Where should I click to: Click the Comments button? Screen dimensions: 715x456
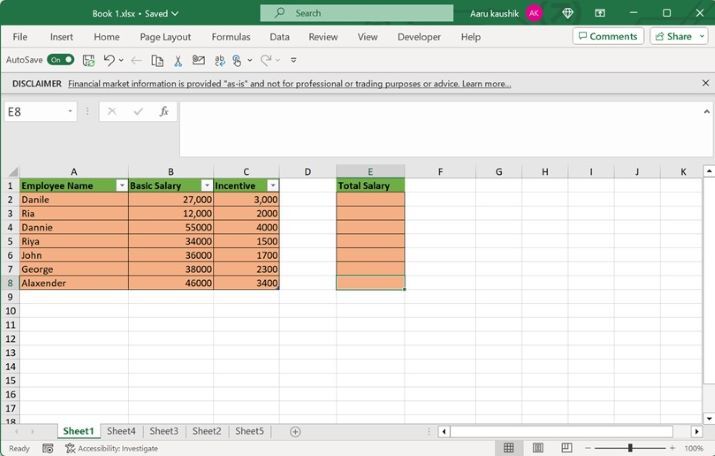608,36
